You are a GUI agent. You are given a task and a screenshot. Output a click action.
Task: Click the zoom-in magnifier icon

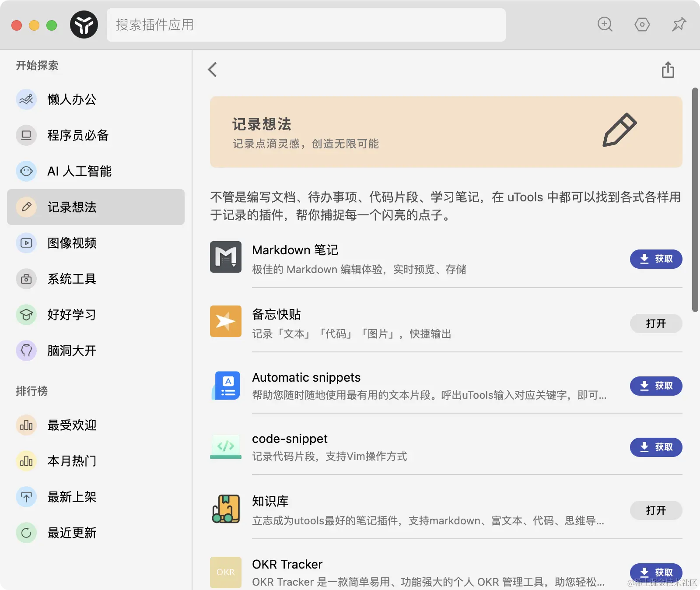click(x=605, y=25)
